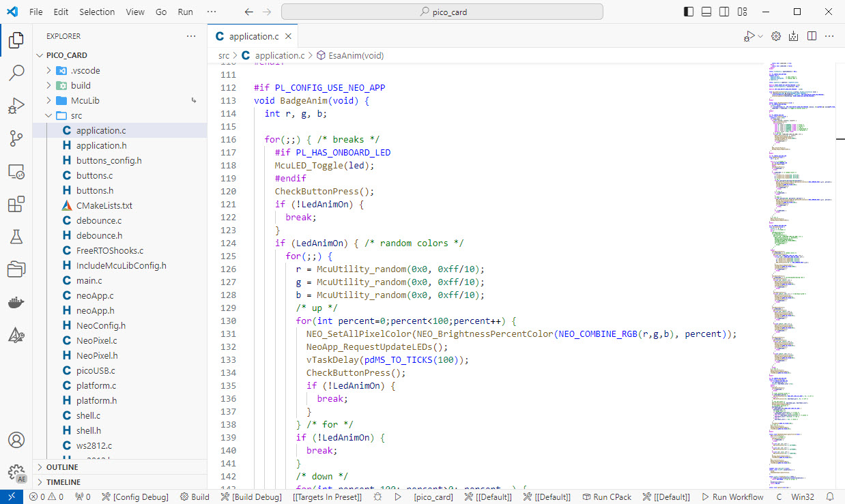Close the application.c editor tab
The height and width of the screenshot is (504, 845).
pos(289,37)
